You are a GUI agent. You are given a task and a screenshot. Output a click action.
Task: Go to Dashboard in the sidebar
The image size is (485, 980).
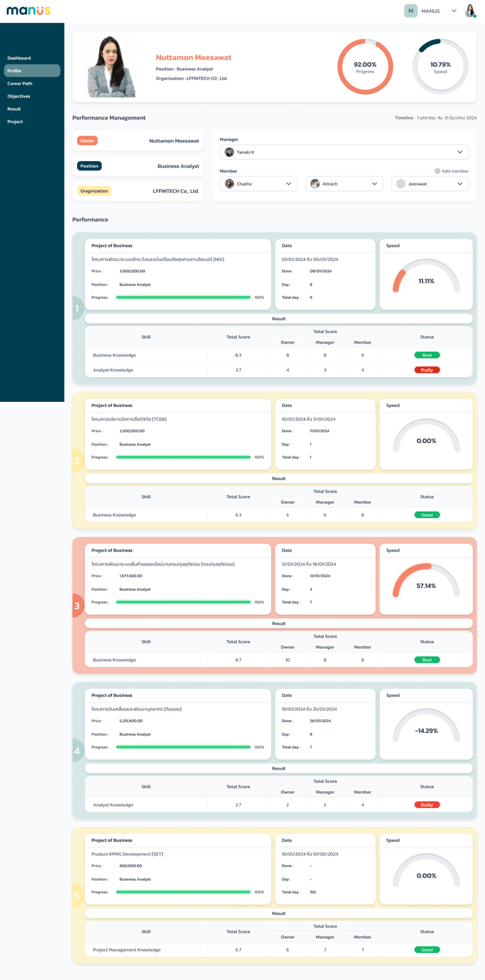(19, 58)
